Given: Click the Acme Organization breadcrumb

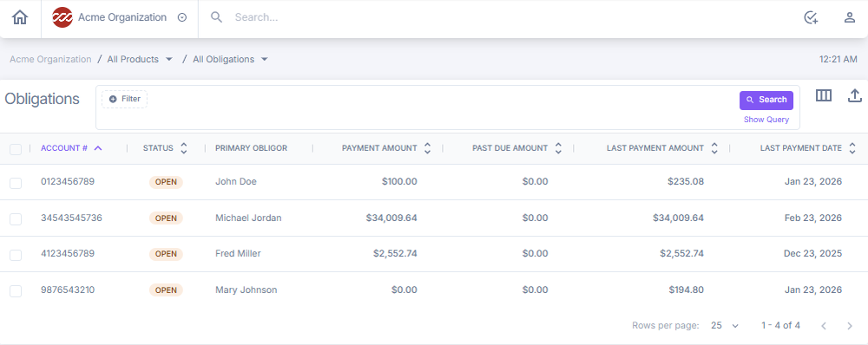Looking at the screenshot, I should coord(50,59).
